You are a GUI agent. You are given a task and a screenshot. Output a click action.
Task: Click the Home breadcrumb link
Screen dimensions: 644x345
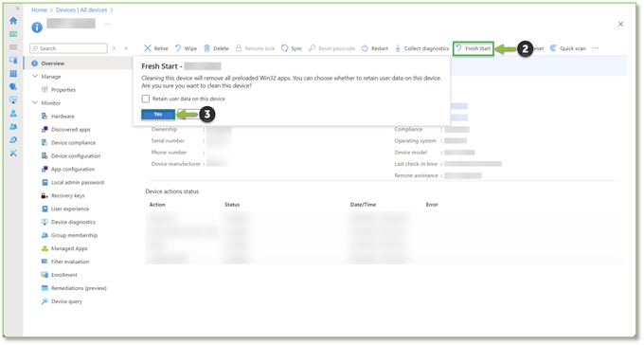(x=39, y=9)
